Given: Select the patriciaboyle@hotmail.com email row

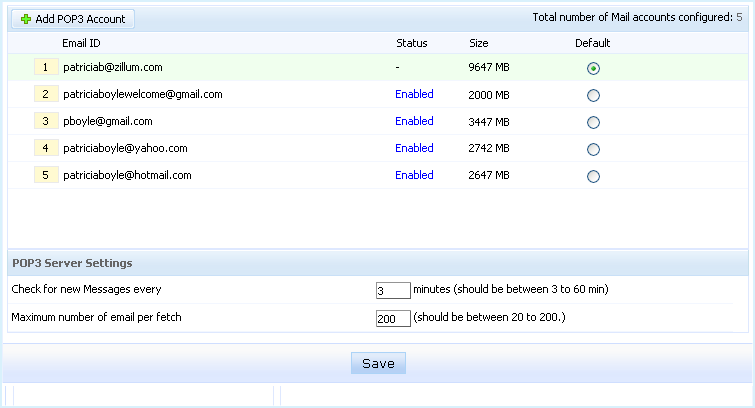Looking at the screenshot, I should [x=127, y=175].
